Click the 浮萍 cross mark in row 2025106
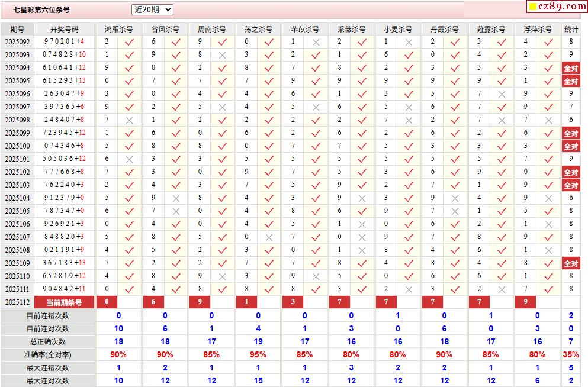The image size is (588, 387). 548,224
